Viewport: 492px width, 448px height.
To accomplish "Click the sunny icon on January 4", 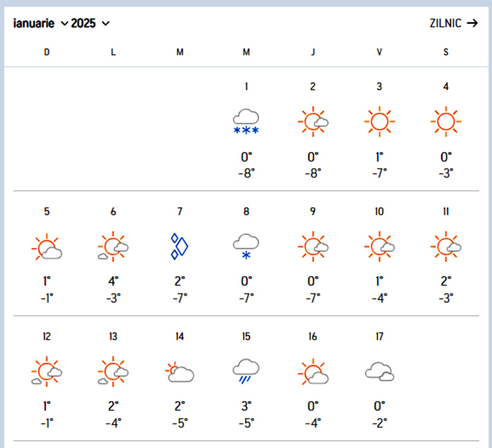I will [x=446, y=121].
